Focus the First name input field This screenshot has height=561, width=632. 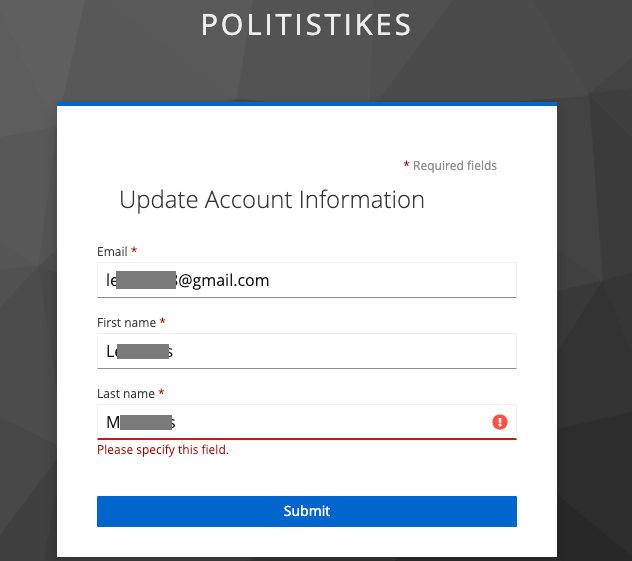(307, 351)
